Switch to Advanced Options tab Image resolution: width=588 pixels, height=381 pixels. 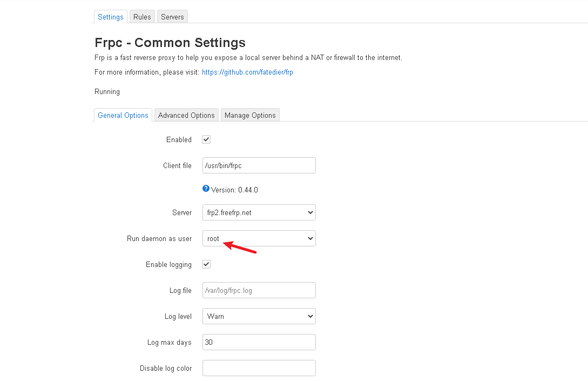(186, 115)
